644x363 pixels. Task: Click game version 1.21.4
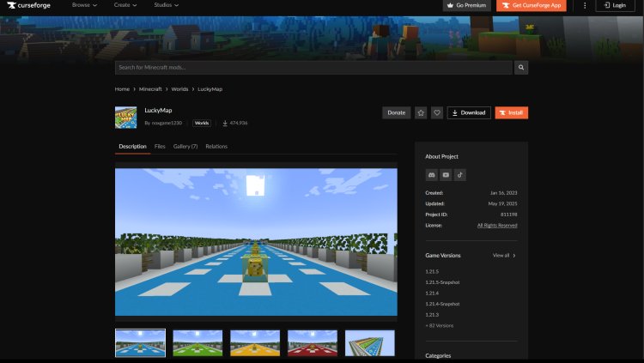[x=432, y=293]
